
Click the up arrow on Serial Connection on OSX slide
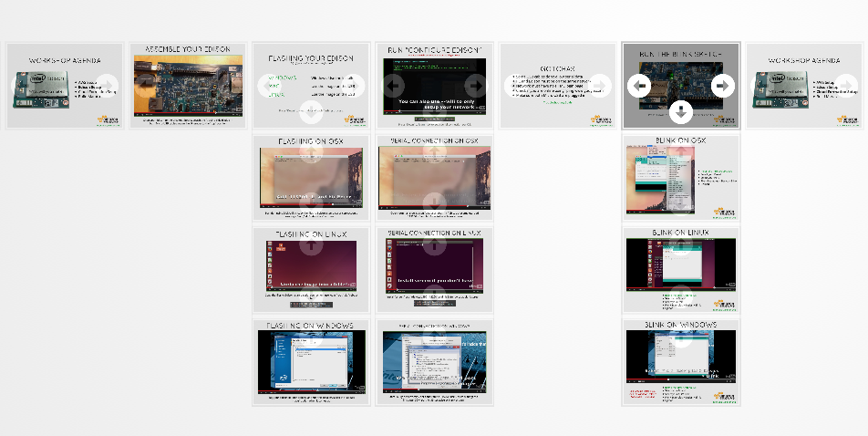click(435, 151)
